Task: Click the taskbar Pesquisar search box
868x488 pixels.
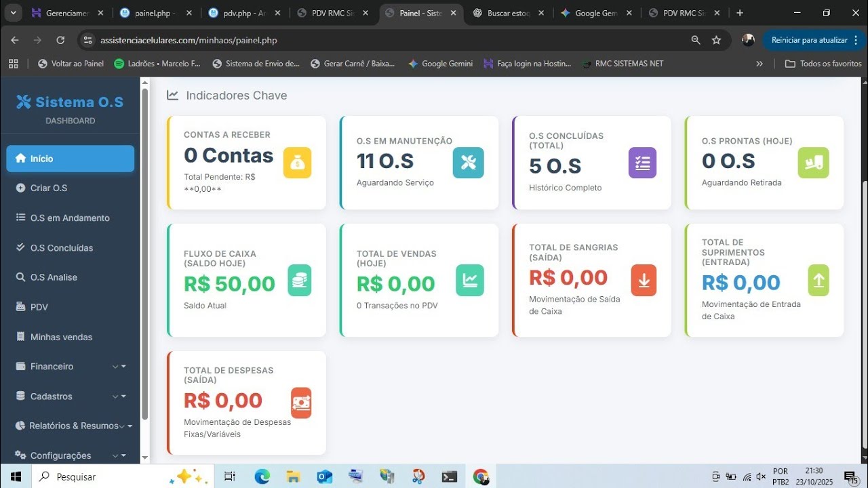Action: [x=124, y=476]
